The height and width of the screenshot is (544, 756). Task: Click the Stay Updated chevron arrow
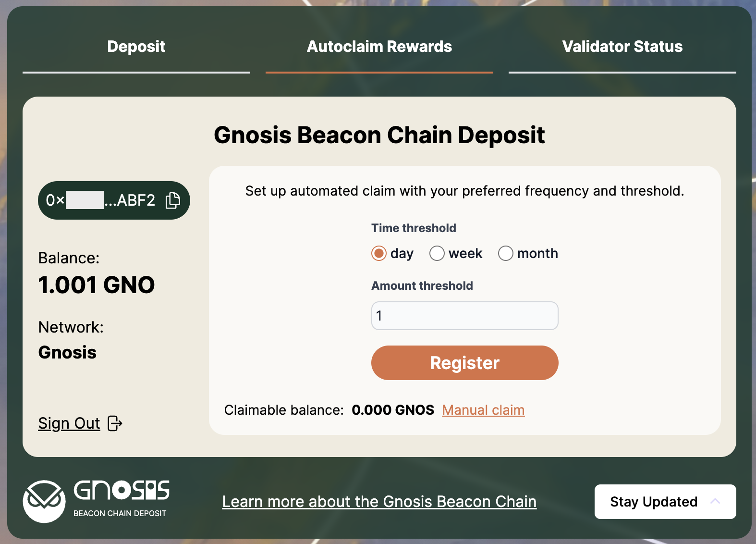click(715, 501)
